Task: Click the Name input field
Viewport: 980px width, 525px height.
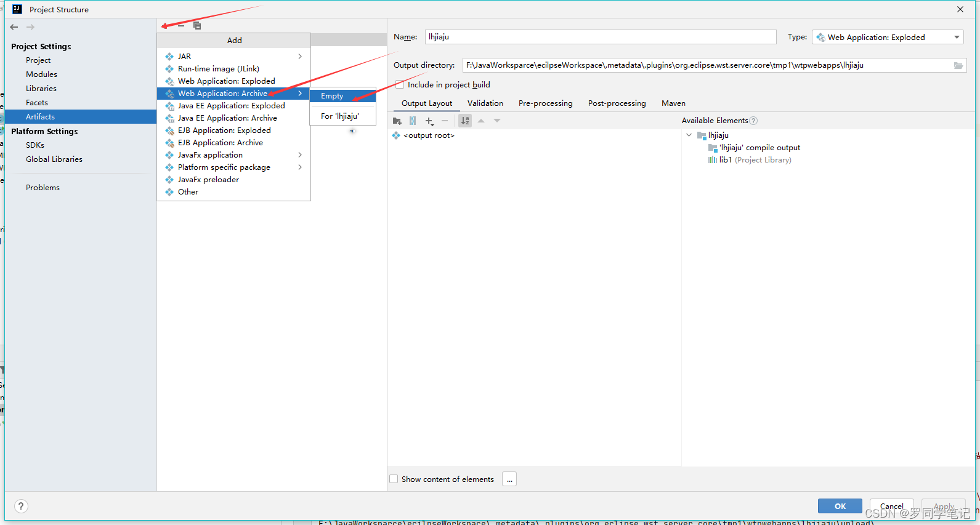Action: coord(601,37)
